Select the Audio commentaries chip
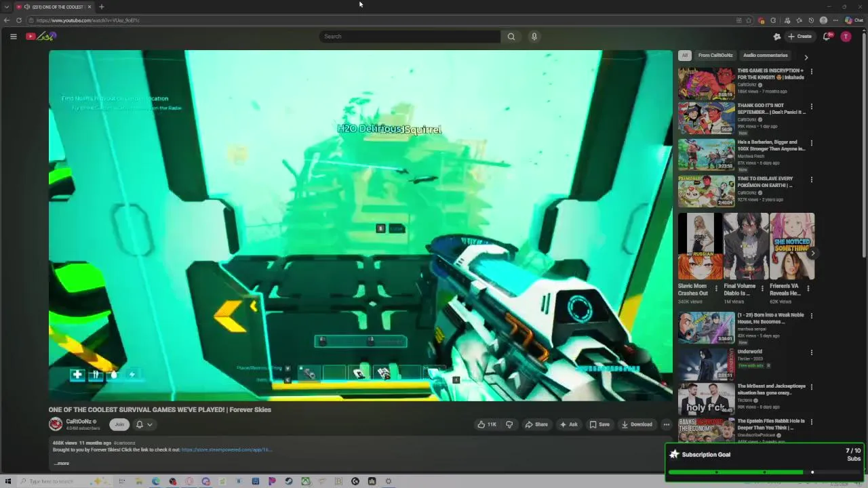The width and height of the screenshot is (868, 488). 765,56
